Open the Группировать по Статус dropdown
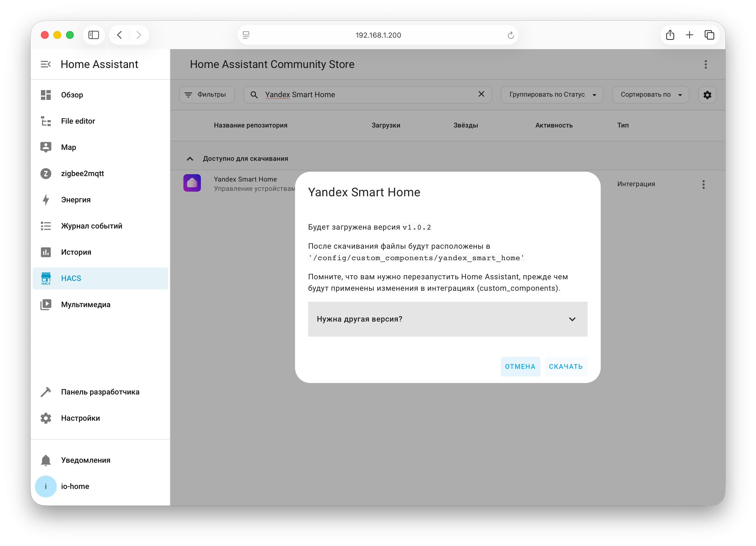The height and width of the screenshot is (546, 756). click(552, 95)
